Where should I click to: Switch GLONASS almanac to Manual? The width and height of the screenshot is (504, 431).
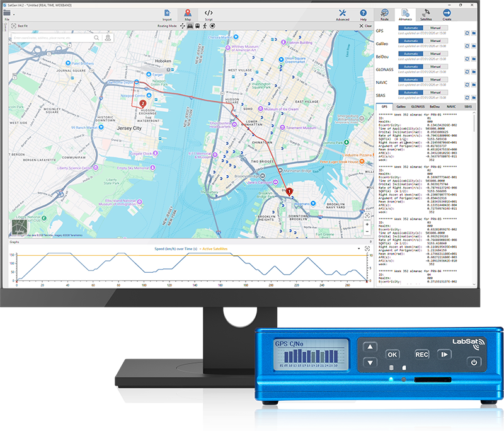click(435, 68)
